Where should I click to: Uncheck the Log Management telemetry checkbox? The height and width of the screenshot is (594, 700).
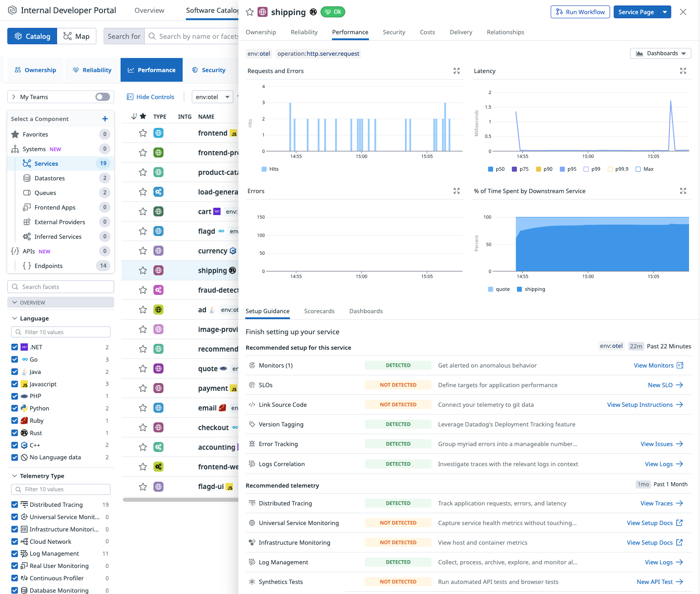[x=15, y=553]
